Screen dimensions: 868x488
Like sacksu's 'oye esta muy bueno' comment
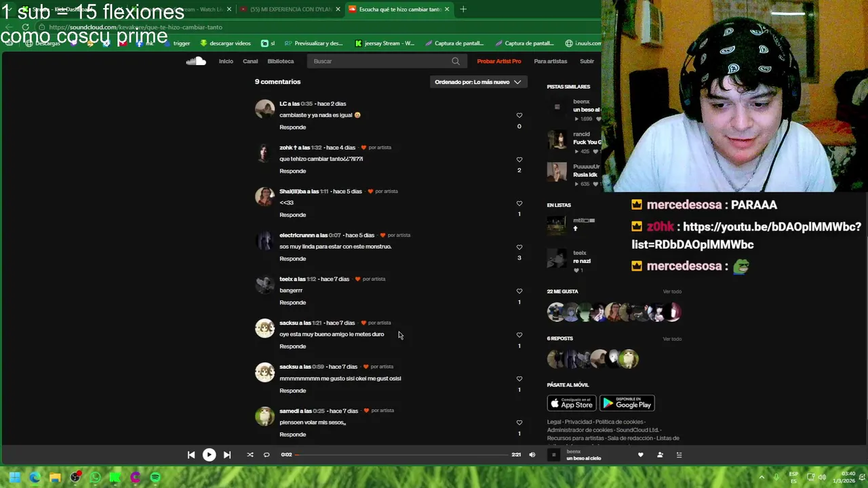[x=519, y=335]
